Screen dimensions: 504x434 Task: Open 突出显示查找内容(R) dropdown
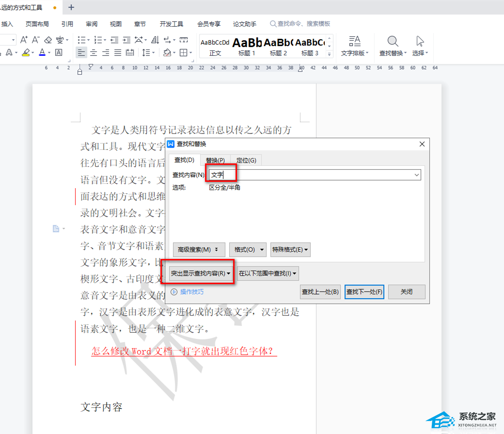coord(200,273)
